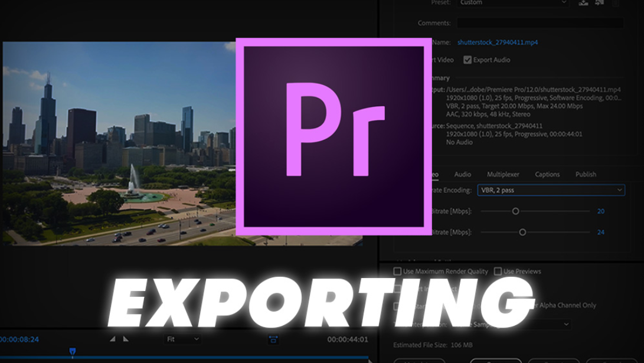
Task: Click inside the Comments input field
Action: click(x=540, y=23)
